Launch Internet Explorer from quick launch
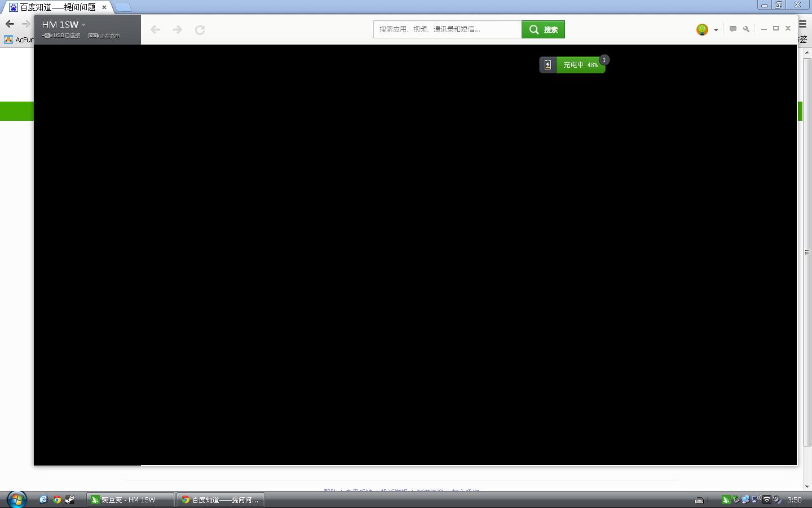 tap(43, 500)
